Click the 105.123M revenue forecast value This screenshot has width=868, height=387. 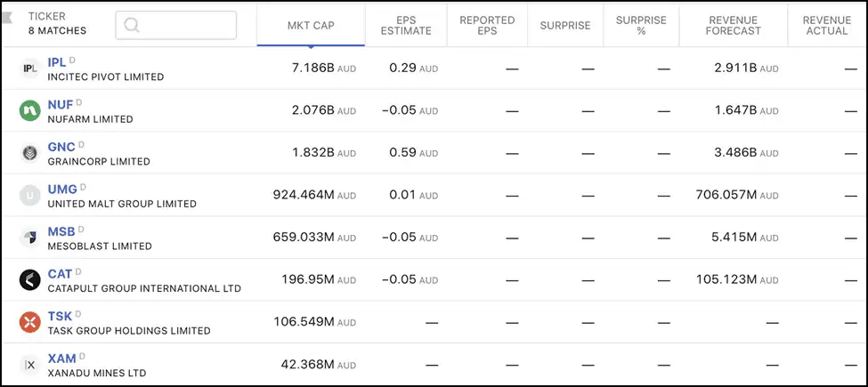coord(726,279)
